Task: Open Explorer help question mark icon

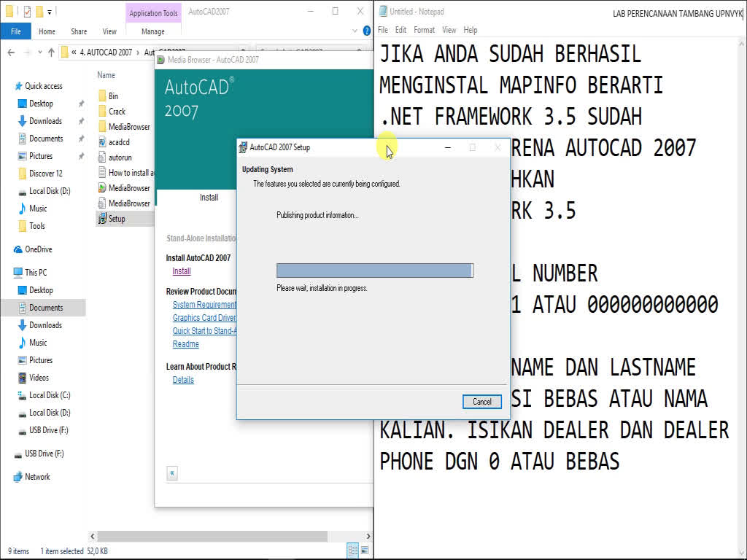Action: click(x=366, y=31)
